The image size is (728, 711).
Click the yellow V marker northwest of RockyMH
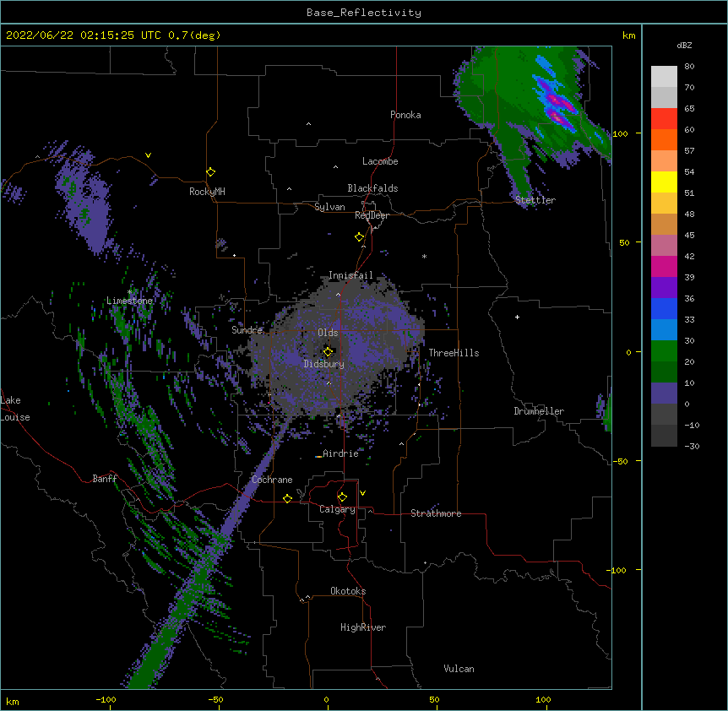click(148, 155)
